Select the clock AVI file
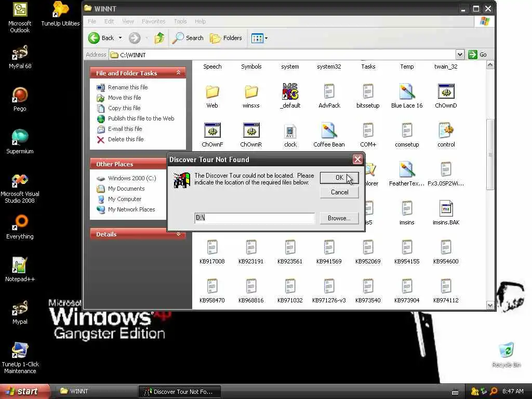This screenshot has height=399, width=532. point(290,135)
